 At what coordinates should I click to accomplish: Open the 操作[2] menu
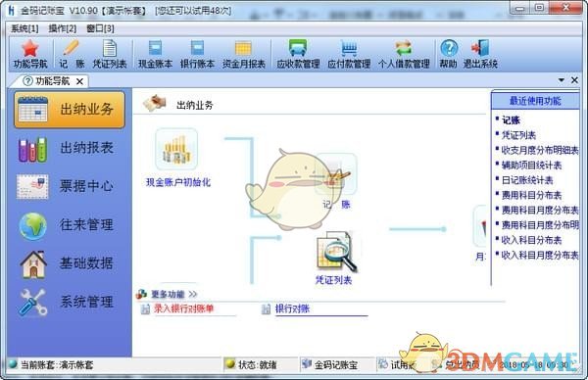pos(63,28)
